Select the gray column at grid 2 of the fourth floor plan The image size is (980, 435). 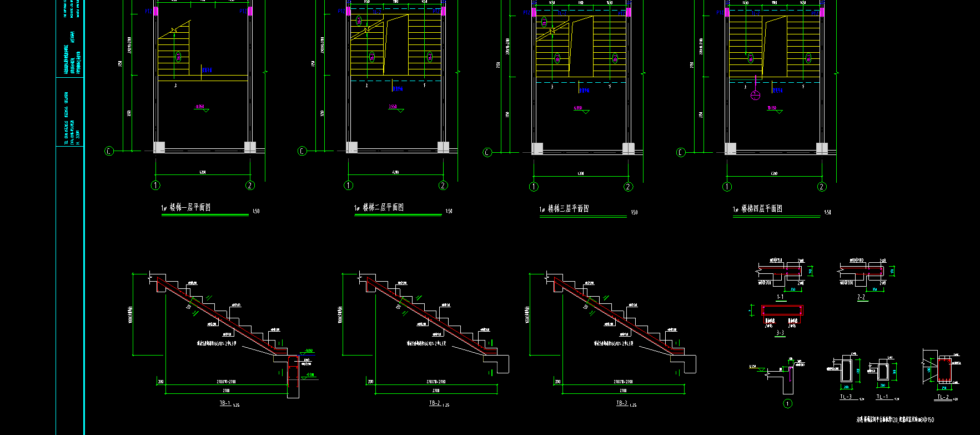(x=822, y=148)
